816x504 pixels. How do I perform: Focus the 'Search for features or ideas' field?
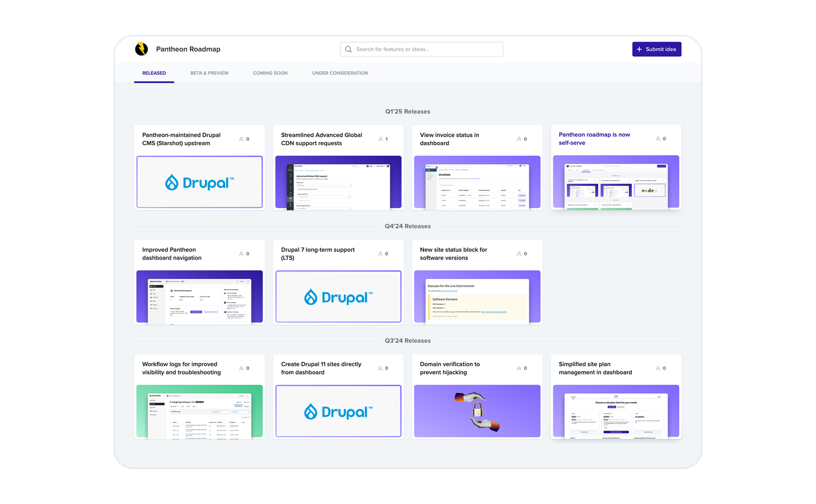point(426,49)
